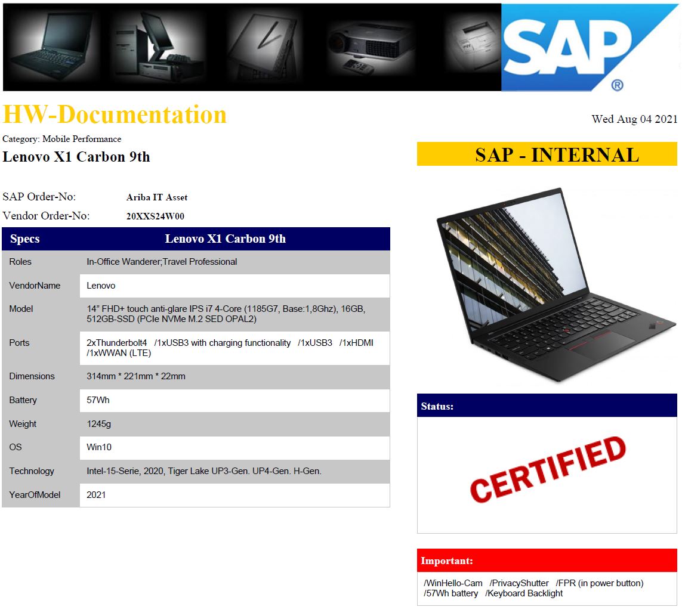Click the Dimensions row label
The height and width of the screenshot is (616, 682).
32,376
